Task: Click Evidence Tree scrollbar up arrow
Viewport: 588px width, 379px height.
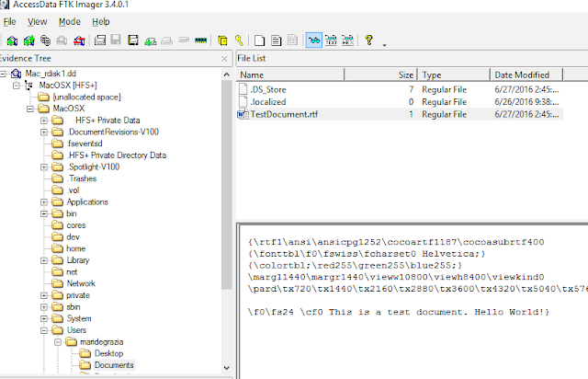Action: coord(227,75)
